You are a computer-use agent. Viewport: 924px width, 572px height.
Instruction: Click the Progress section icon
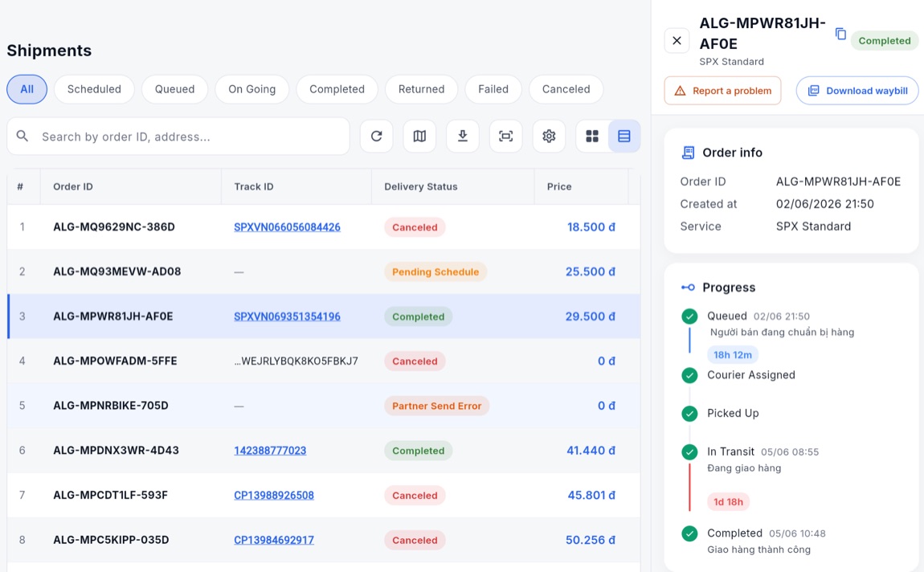pyautogui.click(x=688, y=288)
